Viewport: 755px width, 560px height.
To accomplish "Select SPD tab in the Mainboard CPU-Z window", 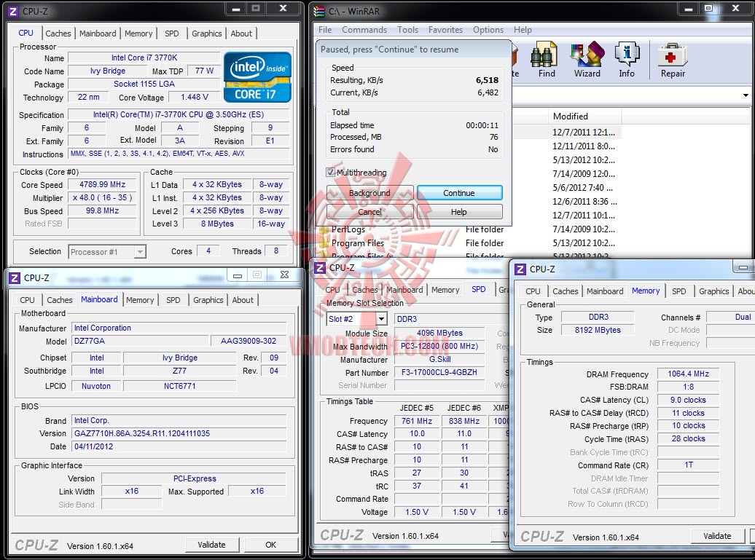I will click(x=173, y=300).
